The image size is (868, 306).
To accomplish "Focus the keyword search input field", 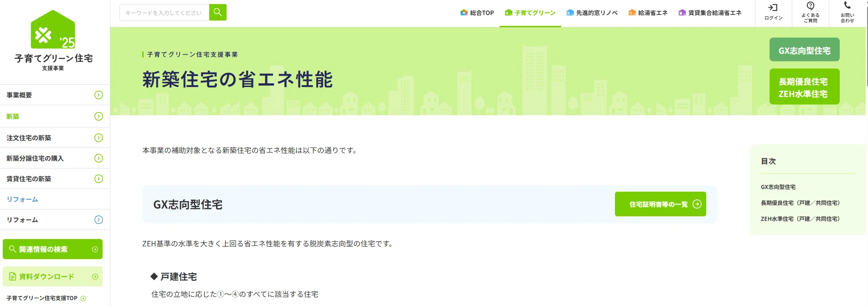I will pos(164,12).
